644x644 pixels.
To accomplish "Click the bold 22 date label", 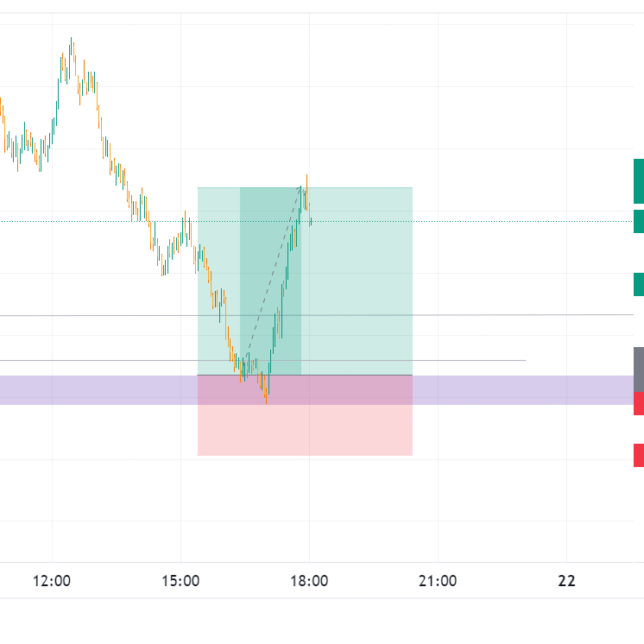I will pyautogui.click(x=566, y=581).
